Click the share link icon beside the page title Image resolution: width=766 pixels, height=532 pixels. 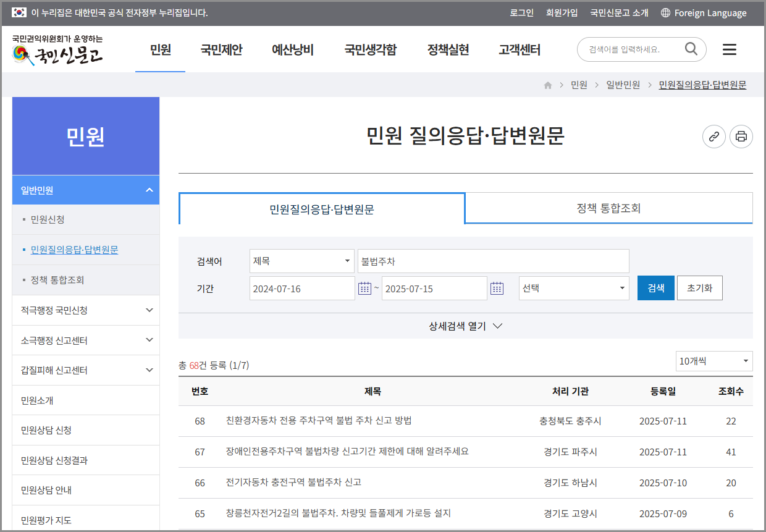tap(714, 137)
